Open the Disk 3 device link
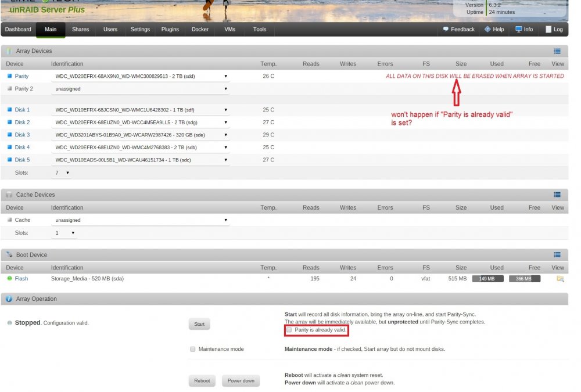Image resolution: width=581 pixels, height=392 pixels. (22, 135)
